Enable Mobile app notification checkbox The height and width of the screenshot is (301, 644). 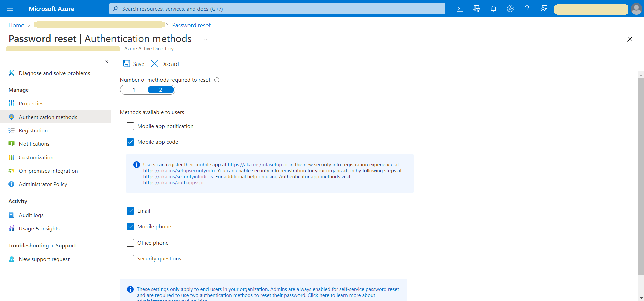point(130,126)
